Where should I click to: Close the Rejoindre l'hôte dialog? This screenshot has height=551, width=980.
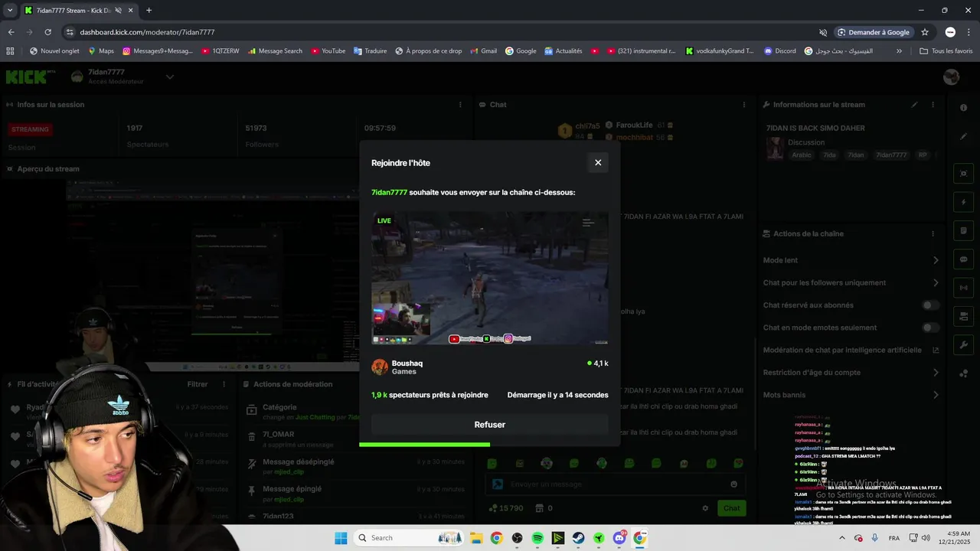[598, 162]
